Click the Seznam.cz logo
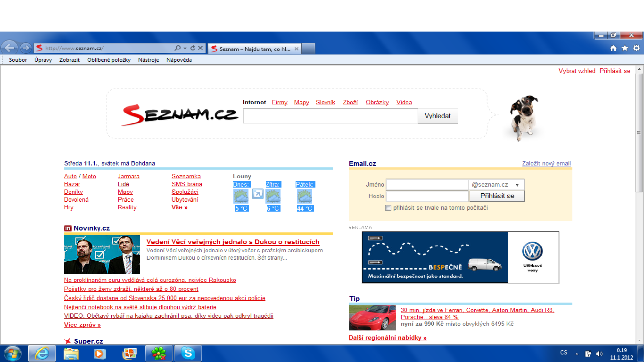The height and width of the screenshot is (362, 644). point(180,114)
